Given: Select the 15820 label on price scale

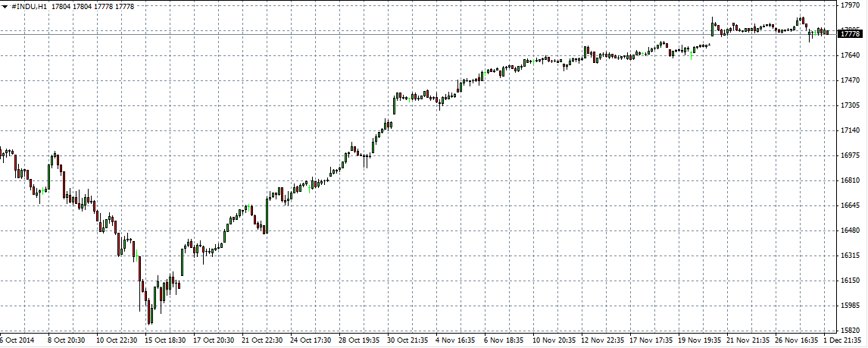Looking at the screenshot, I should pos(851,331).
